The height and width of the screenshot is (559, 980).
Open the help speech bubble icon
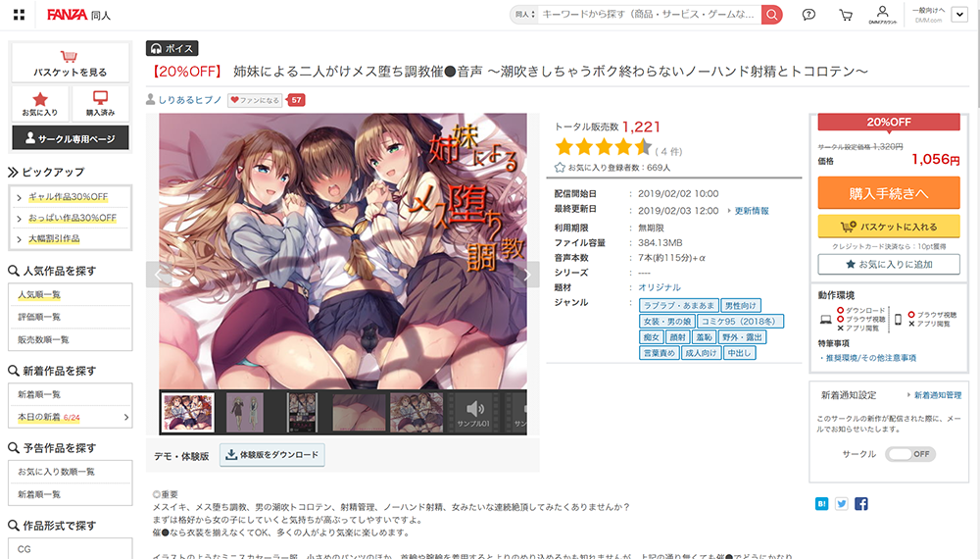(x=808, y=15)
